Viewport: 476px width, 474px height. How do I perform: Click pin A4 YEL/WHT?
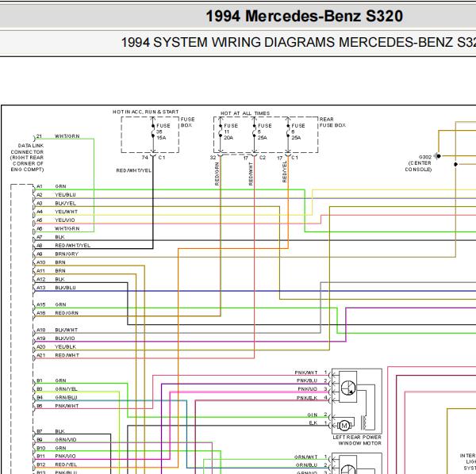click(x=57, y=212)
